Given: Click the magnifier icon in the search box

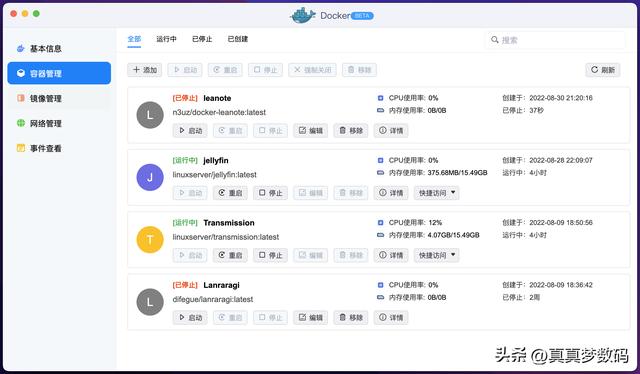Looking at the screenshot, I should (x=495, y=40).
